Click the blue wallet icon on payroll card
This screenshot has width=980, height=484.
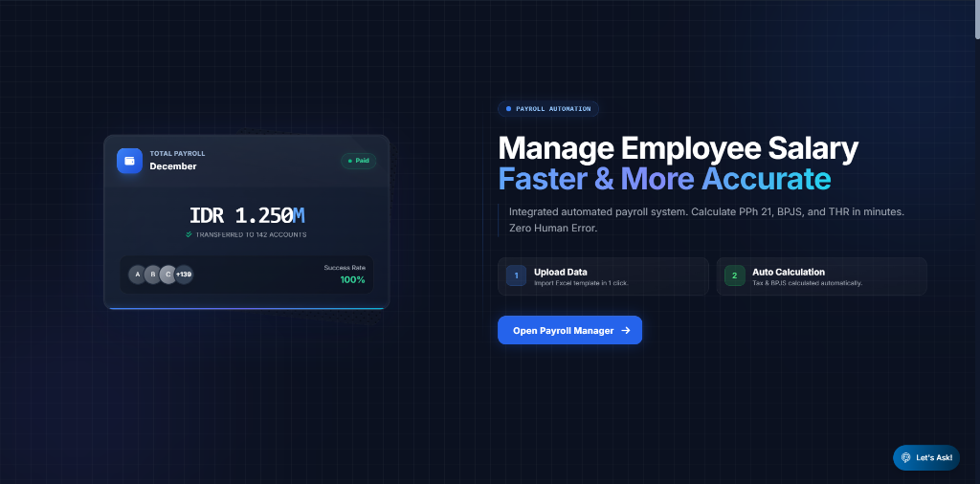(x=129, y=161)
